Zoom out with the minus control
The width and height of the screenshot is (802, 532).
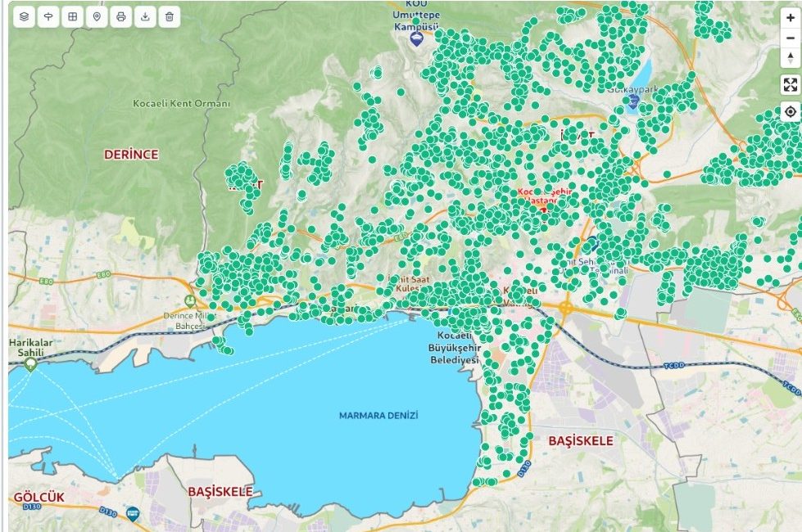[x=789, y=38]
